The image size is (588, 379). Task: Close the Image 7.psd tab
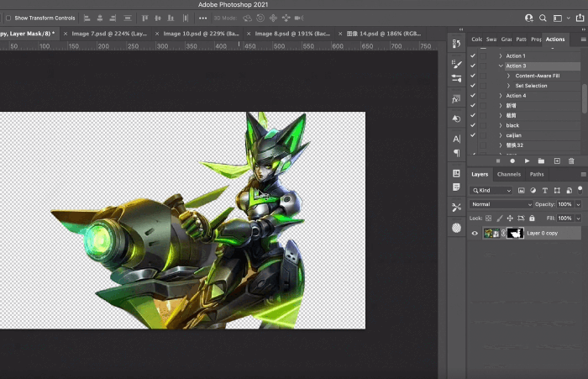66,34
